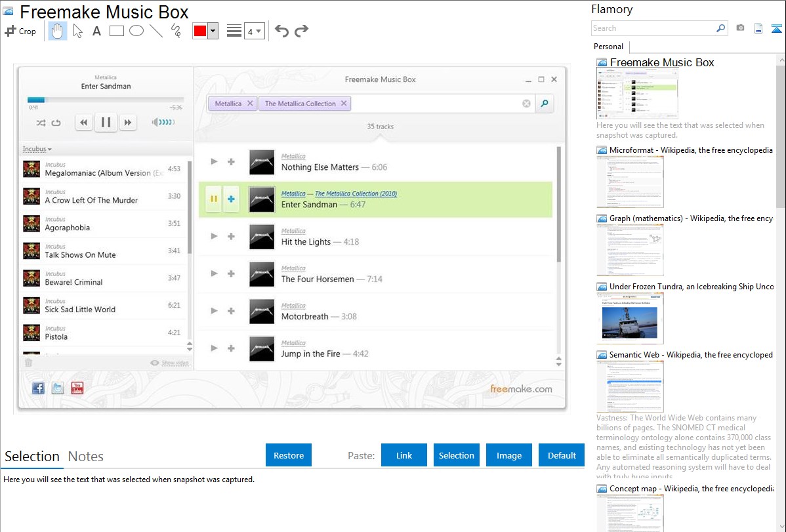Select the freehand scribble tool

pos(176,31)
